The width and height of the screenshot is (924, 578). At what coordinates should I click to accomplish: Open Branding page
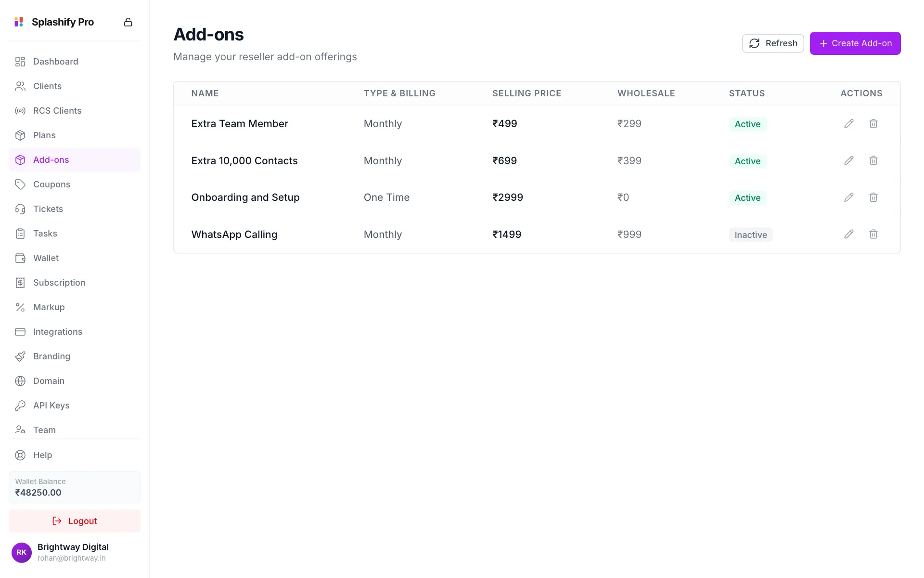tap(75, 356)
